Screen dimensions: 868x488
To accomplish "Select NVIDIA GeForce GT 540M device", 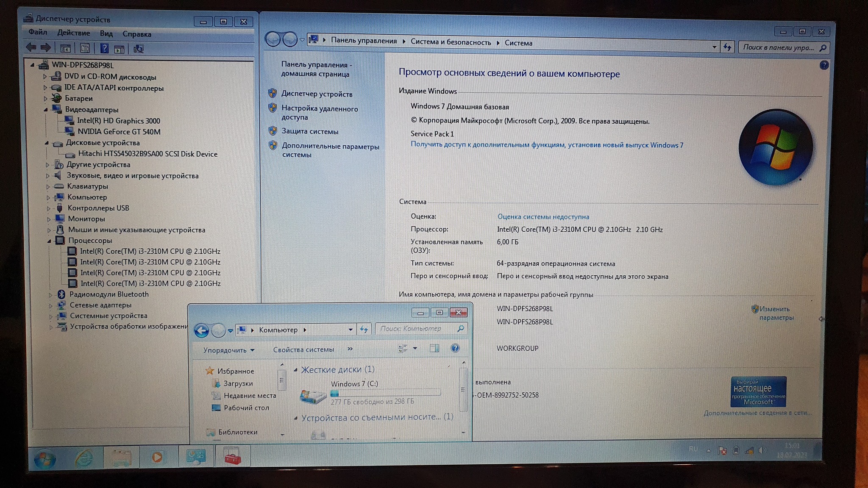I will [x=119, y=132].
